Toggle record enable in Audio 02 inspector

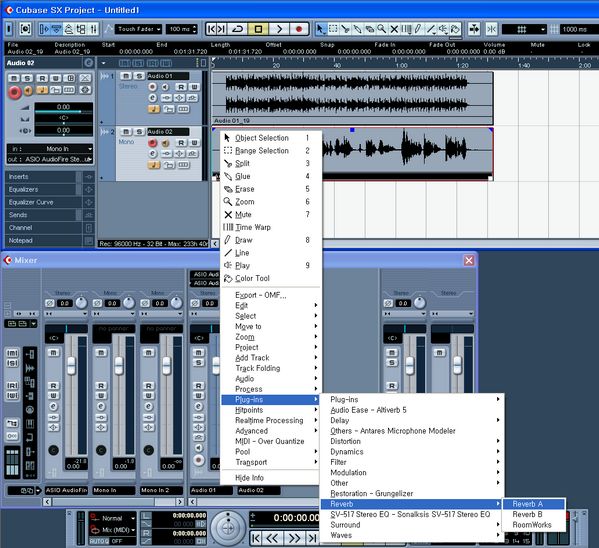pos(15,92)
